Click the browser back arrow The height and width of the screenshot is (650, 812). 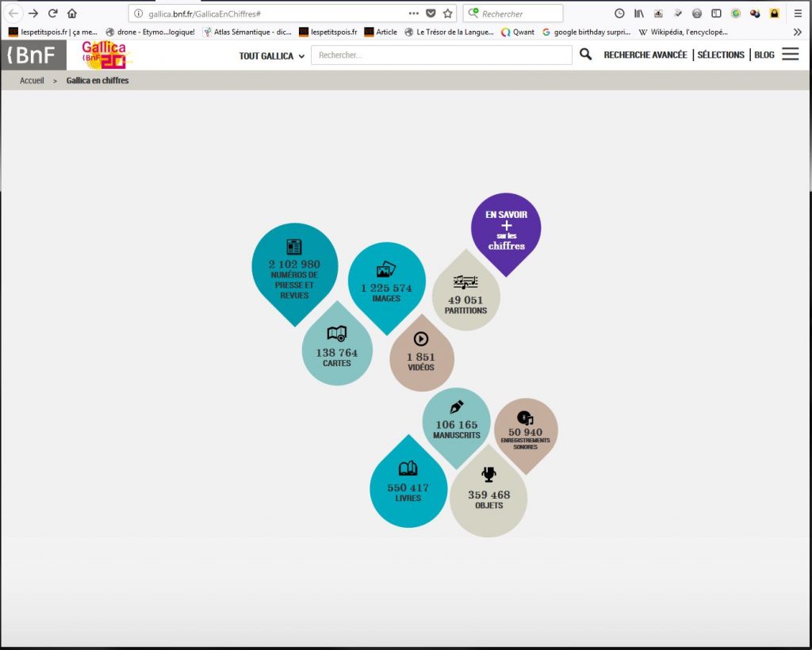13,13
